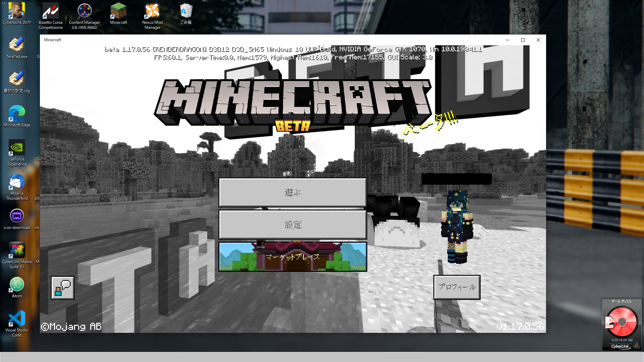Open マーケットプレイス (Marketplace) section
The height and width of the screenshot is (362, 644).
(x=292, y=256)
